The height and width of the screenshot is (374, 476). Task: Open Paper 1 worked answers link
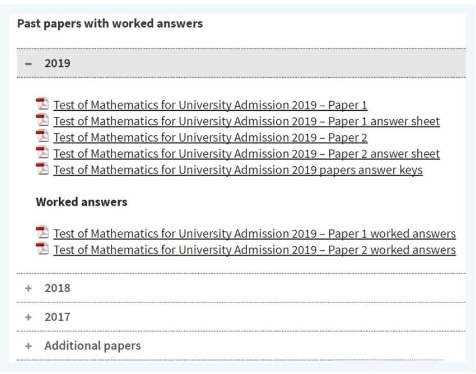coord(255,234)
